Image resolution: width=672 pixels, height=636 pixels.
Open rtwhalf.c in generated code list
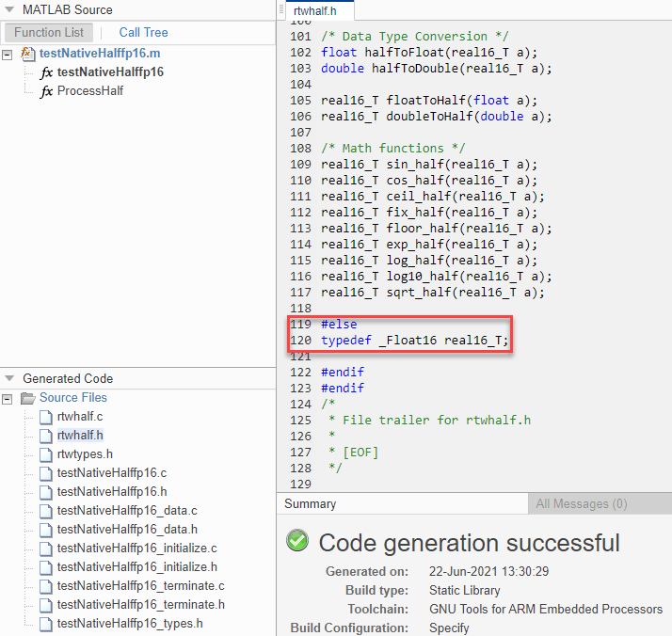(x=80, y=416)
